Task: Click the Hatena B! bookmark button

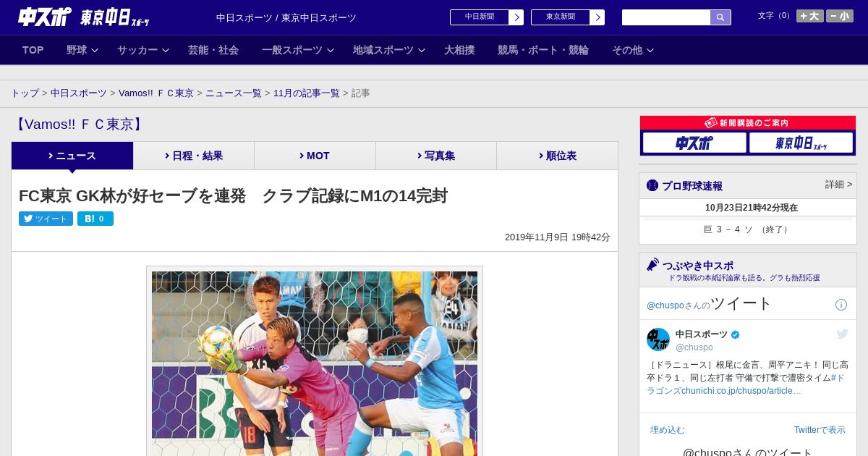Action: pos(95,219)
